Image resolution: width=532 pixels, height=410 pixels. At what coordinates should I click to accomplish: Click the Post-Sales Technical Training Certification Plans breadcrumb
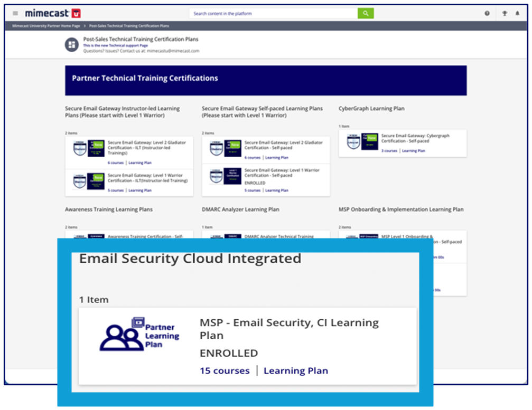[x=129, y=26]
